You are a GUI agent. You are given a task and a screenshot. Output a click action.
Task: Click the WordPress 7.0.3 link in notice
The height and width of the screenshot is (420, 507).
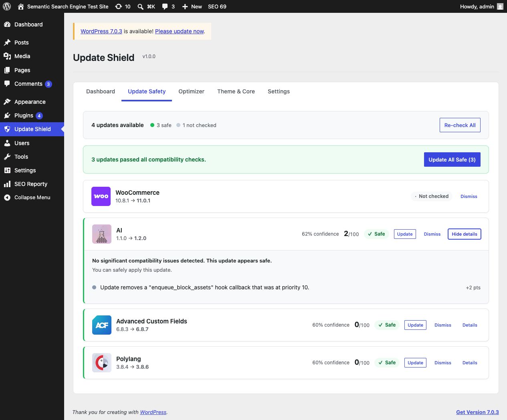click(x=101, y=31)
